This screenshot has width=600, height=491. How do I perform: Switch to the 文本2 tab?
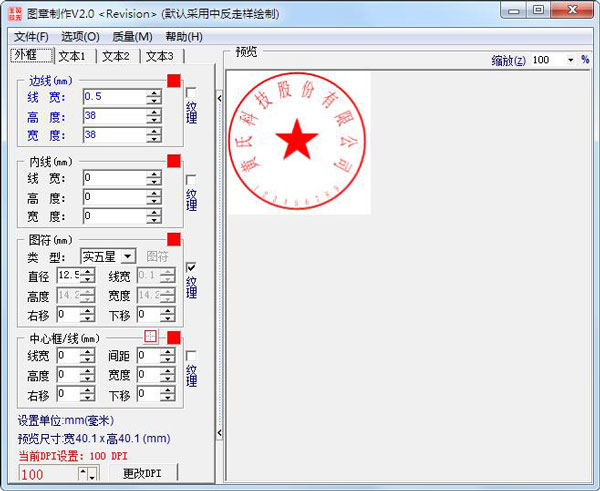click(115, 56)
